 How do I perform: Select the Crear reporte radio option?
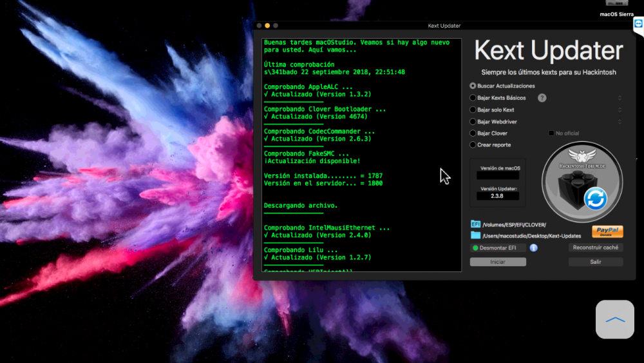click(473, 144)
